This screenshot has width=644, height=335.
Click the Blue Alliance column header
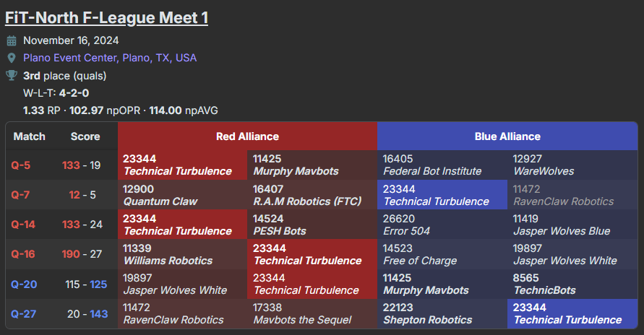click(x=507, y=136)
